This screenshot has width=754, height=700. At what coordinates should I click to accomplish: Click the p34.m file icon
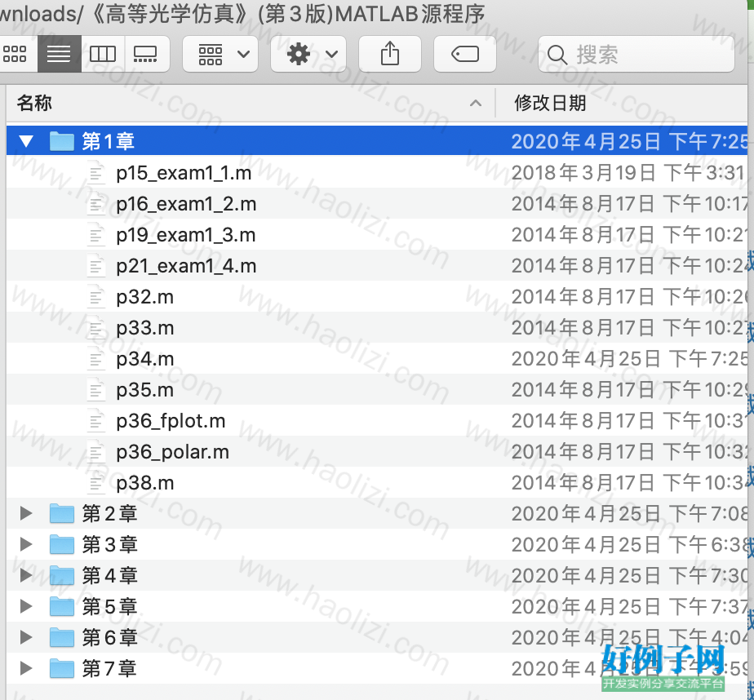pos(95,359)
